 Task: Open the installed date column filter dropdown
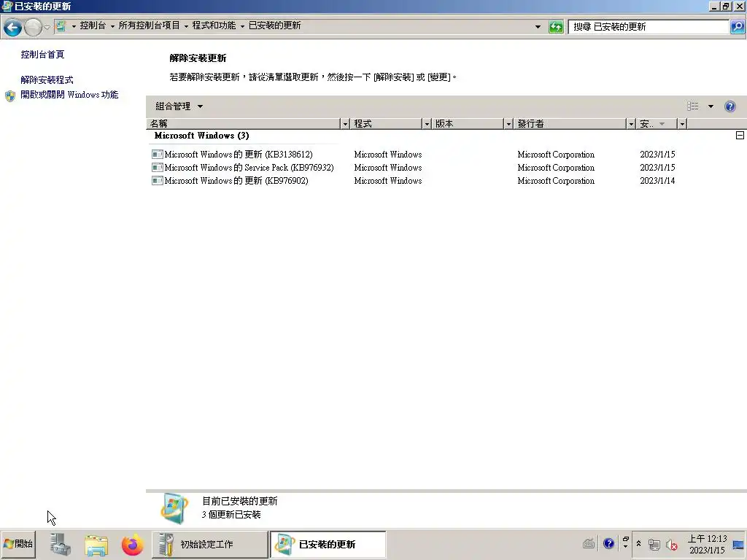point(682,124)
